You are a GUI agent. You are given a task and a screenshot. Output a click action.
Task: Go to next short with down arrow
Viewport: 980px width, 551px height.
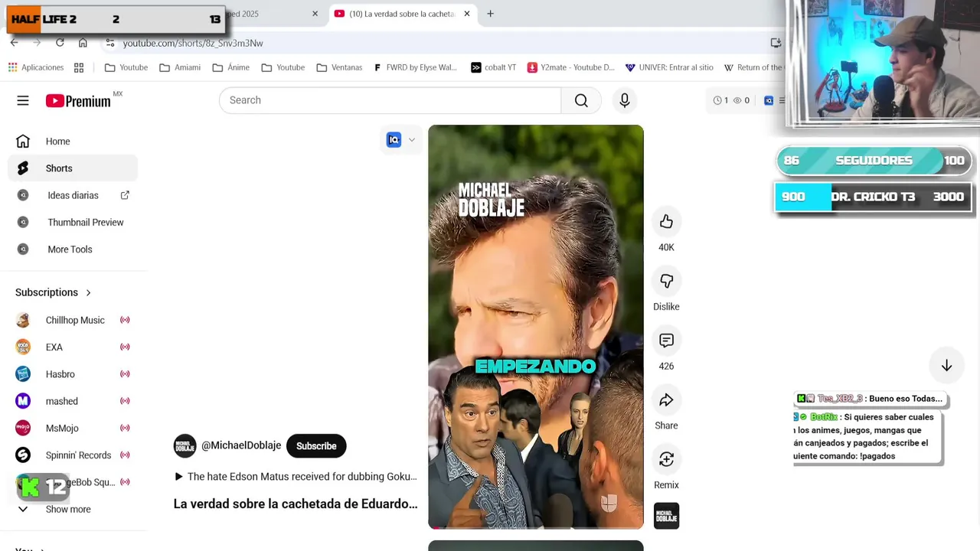point(946,366)
